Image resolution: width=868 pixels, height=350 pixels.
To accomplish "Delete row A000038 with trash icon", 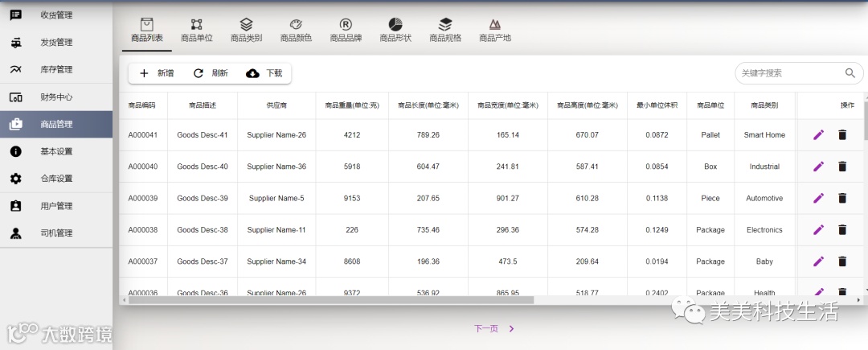I will (x=842, y=229).
